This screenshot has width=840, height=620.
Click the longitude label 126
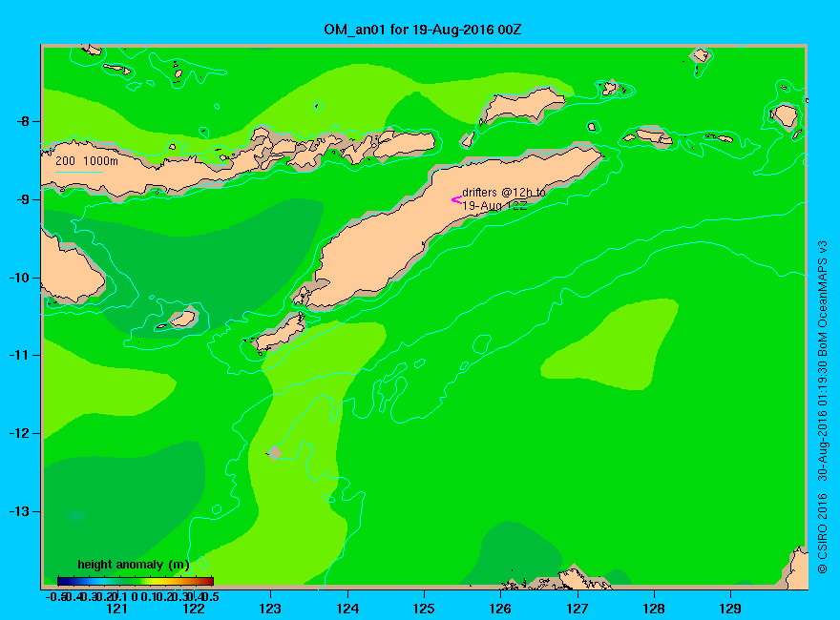click(x=500, y=609)
